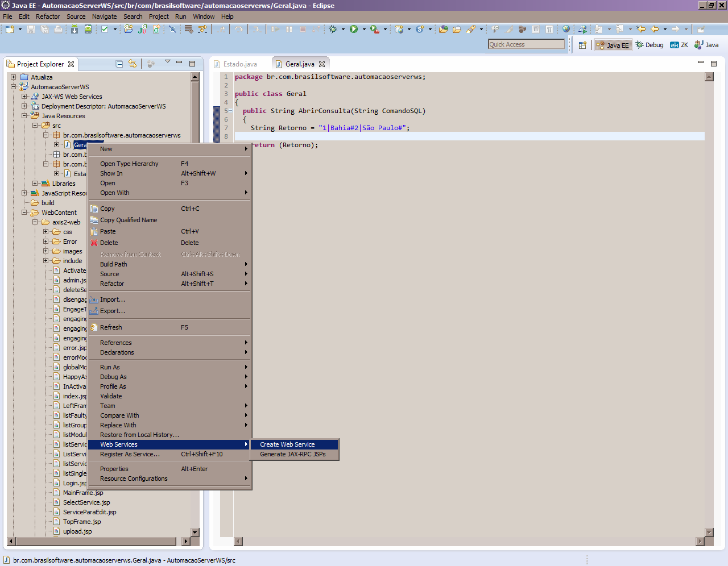The image size is (728, 566).
Task: Click Project Explorer scroll down arrow
Action: coord(195,532)
